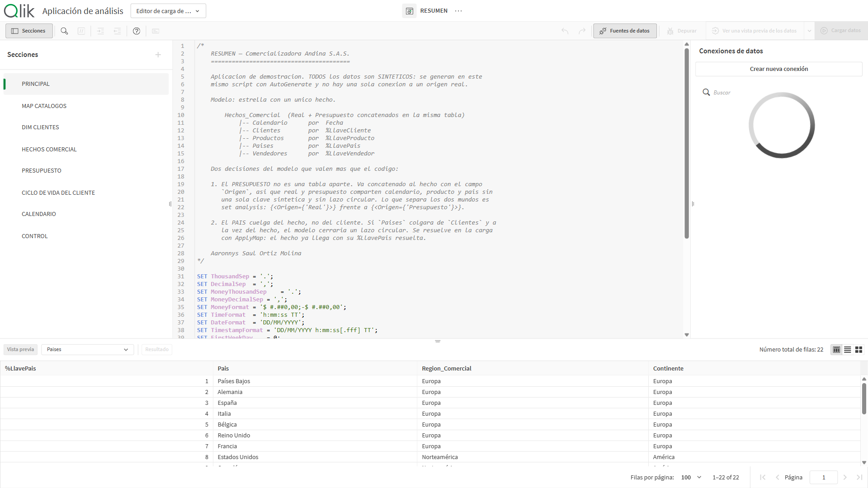Viewport: 868px width, 488px height.
Task: Toggle the Secciones panel button
Action: 29,31
